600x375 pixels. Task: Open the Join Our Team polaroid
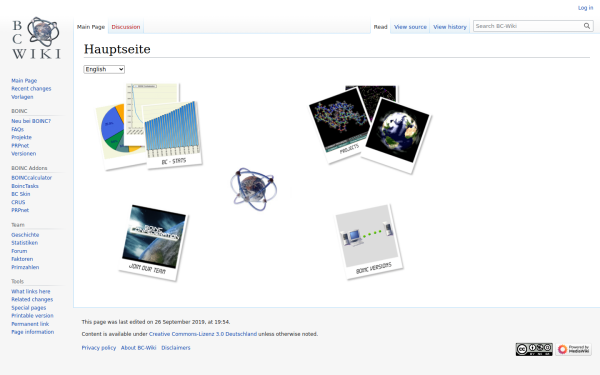click(x=154, y=242)
